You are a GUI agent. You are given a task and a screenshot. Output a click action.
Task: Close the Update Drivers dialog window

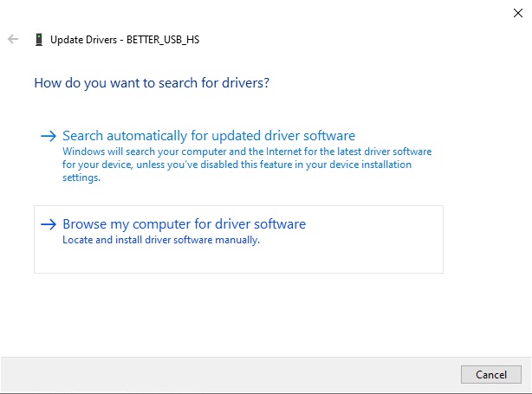pyautogui.click(x=518, y=13)
